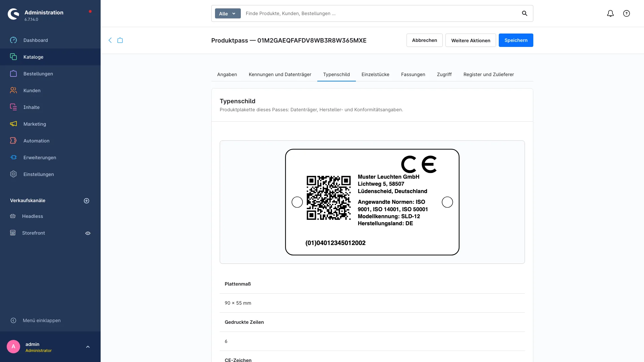
Task: Click the Shopware logo icon
Action: [x=13, y=14]
